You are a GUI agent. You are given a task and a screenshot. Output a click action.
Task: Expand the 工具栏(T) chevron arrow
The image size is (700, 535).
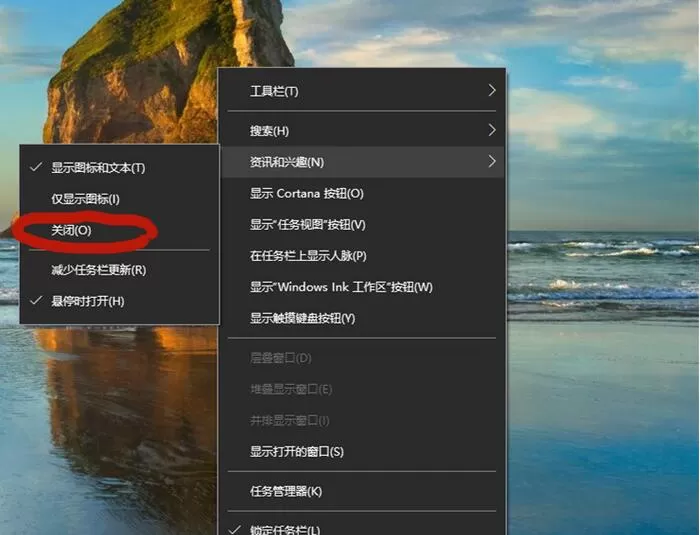pyautogui.click(x=492, y=91)
